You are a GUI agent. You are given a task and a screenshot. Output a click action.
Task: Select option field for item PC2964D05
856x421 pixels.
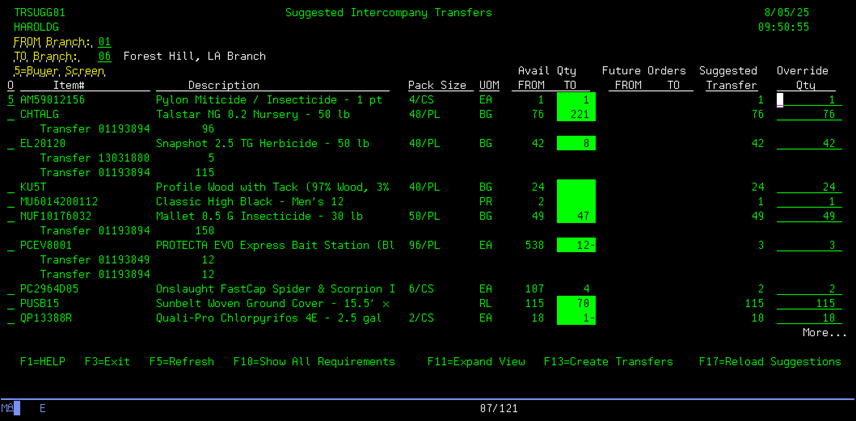coord(10,289)
